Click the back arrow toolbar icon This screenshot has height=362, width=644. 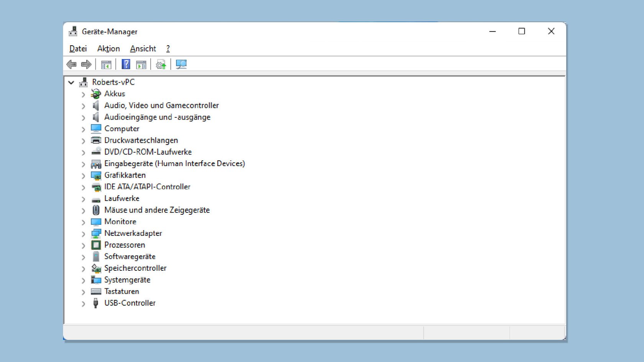click(71, 64)
